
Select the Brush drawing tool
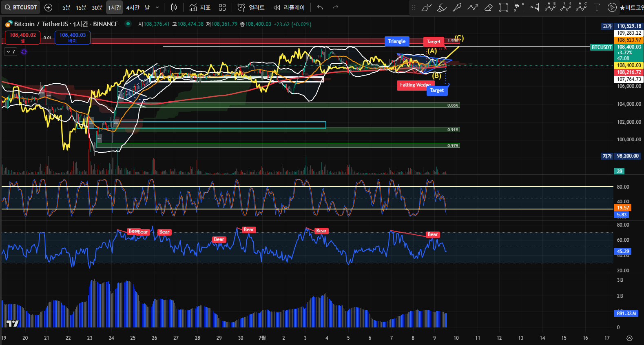[426, 7]
